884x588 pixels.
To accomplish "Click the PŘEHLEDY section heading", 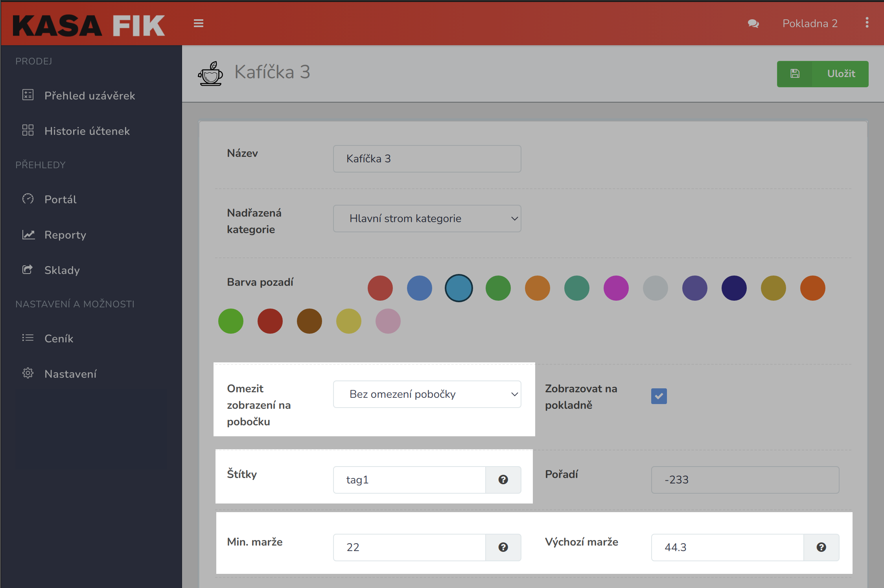I will (x=41, y=165).
